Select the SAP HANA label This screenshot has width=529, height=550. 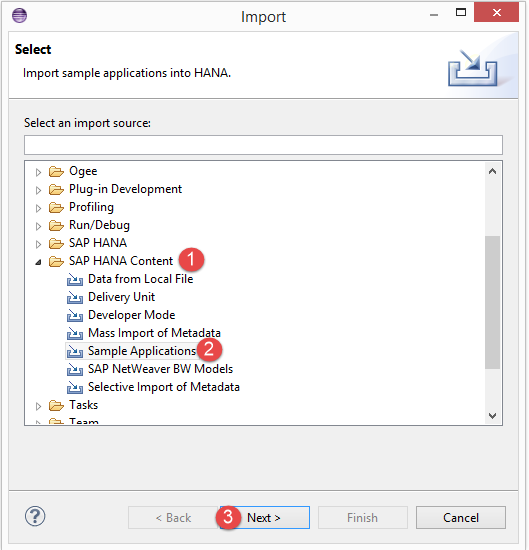(98, 243)
